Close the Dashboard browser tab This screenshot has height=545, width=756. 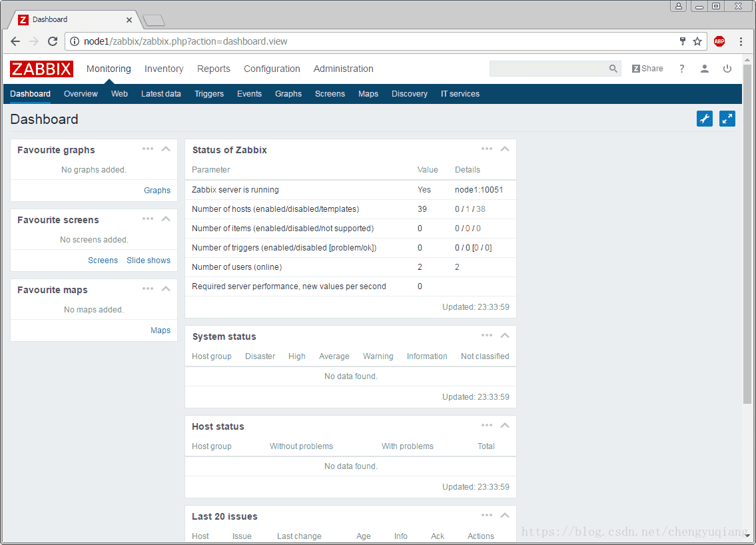[x=129, y=20]
